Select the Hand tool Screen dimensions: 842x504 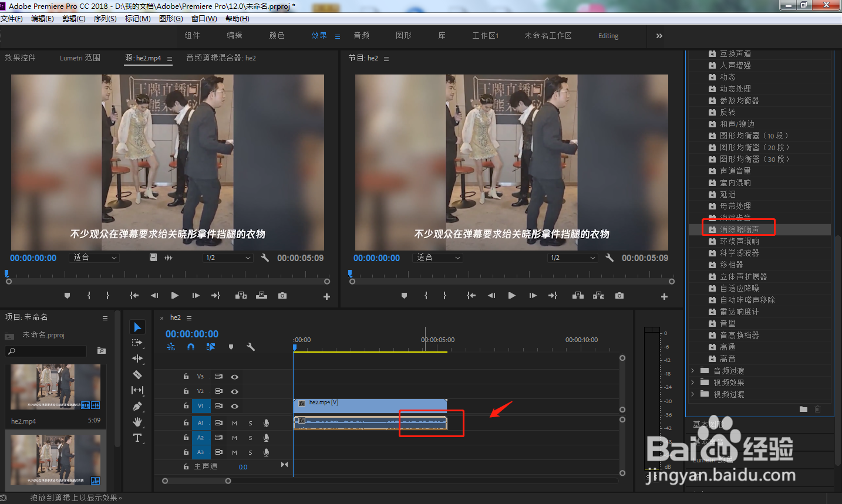137,422
